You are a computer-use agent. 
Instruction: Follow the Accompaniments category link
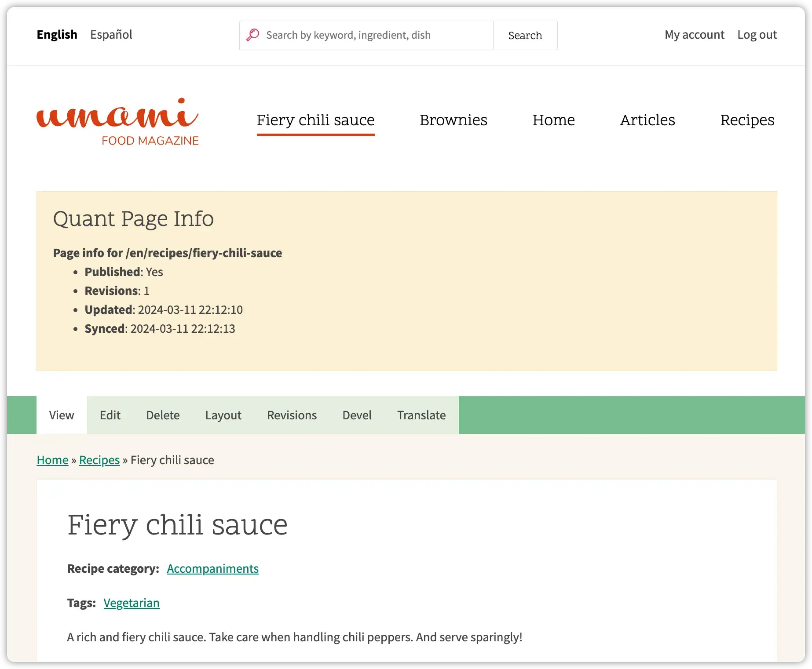(x=212, y=568)
